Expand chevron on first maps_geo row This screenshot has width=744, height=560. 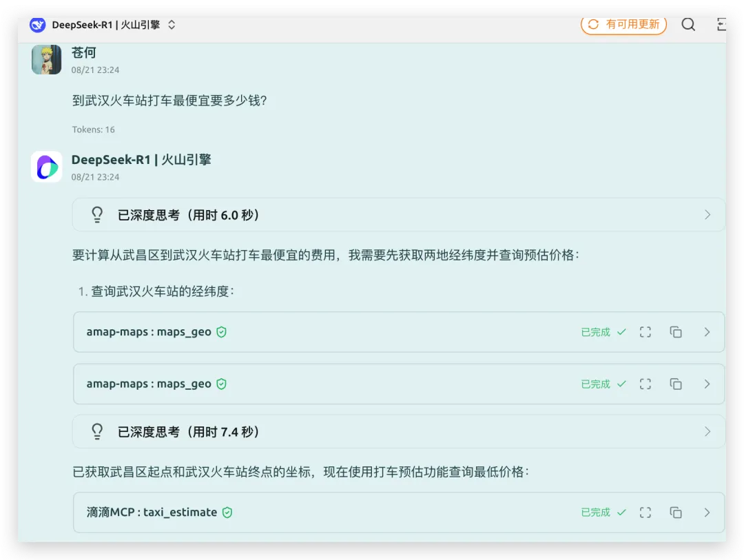point(707,332)
